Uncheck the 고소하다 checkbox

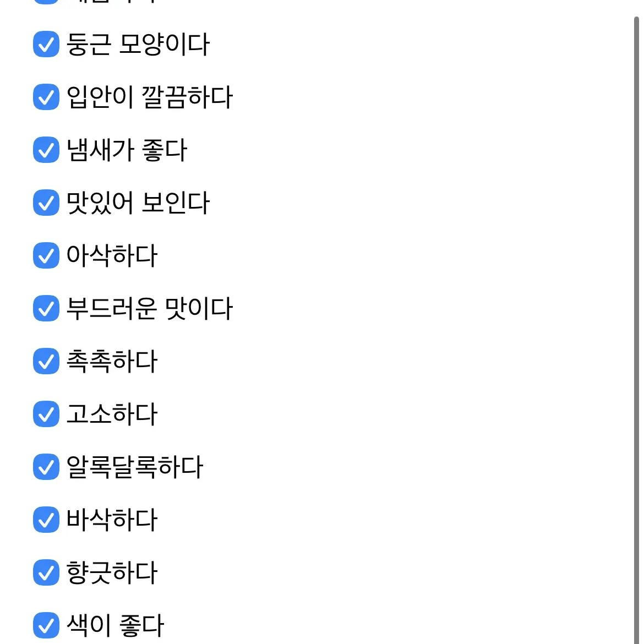pyautogui.click(x=46, y=414)
